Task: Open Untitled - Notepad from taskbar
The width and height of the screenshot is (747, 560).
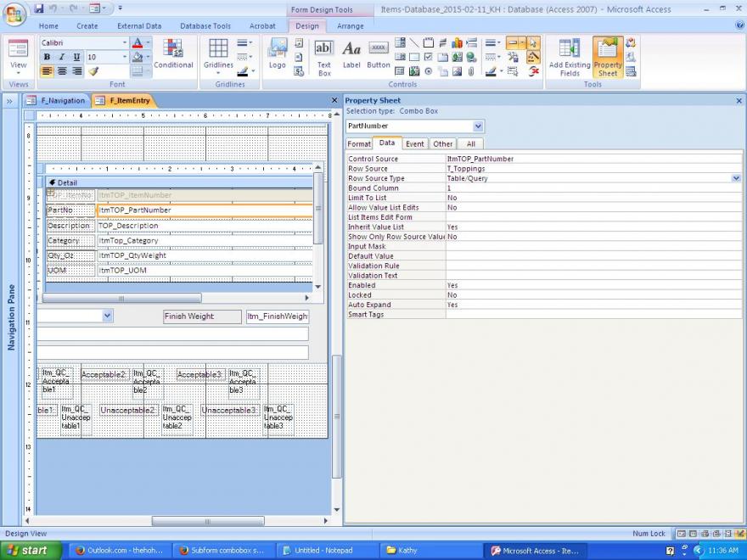Action: click(x=329, y=551)
